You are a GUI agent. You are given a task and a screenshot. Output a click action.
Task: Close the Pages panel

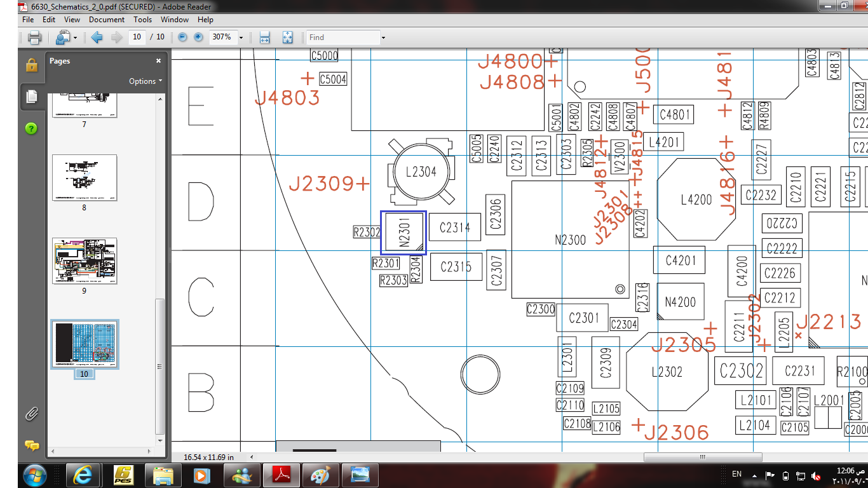click(x=158, y=61)
